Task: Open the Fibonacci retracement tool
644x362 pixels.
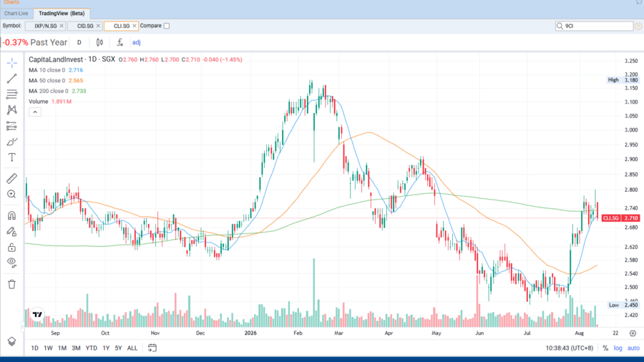Action: [12, 94]
